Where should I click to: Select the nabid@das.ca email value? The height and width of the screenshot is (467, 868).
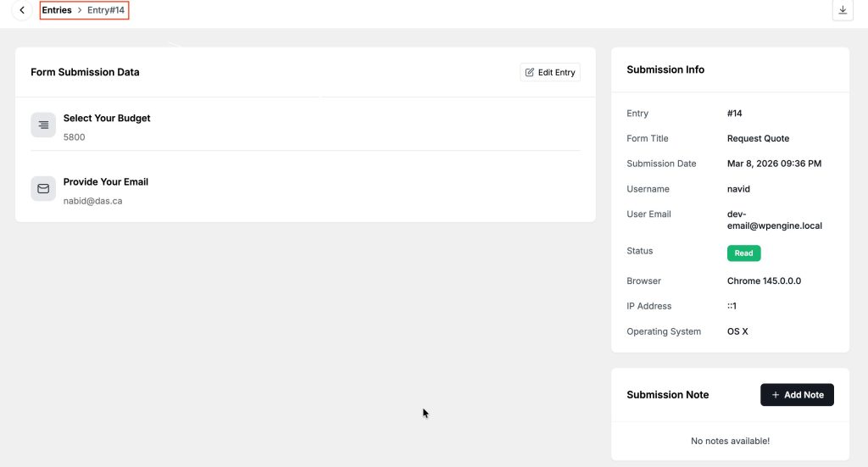[x=92, y=201]
